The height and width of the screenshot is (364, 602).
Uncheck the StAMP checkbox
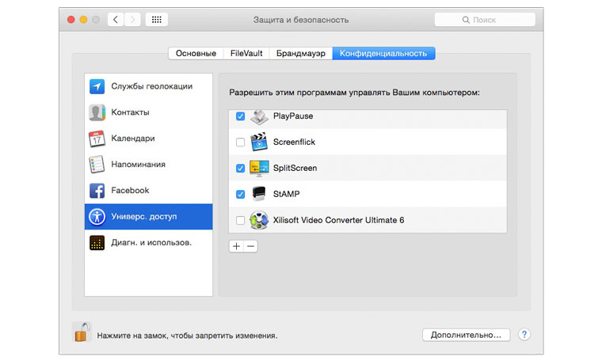pos(241,194)
